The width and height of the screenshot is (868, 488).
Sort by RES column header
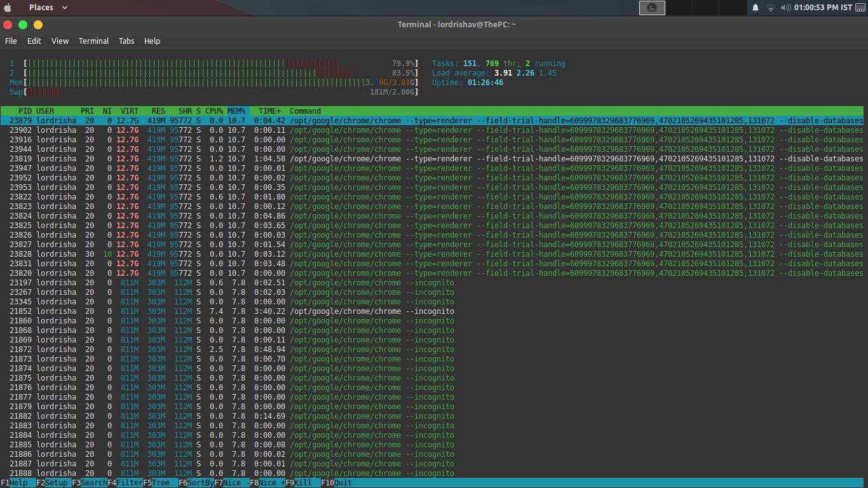point(158,111)
